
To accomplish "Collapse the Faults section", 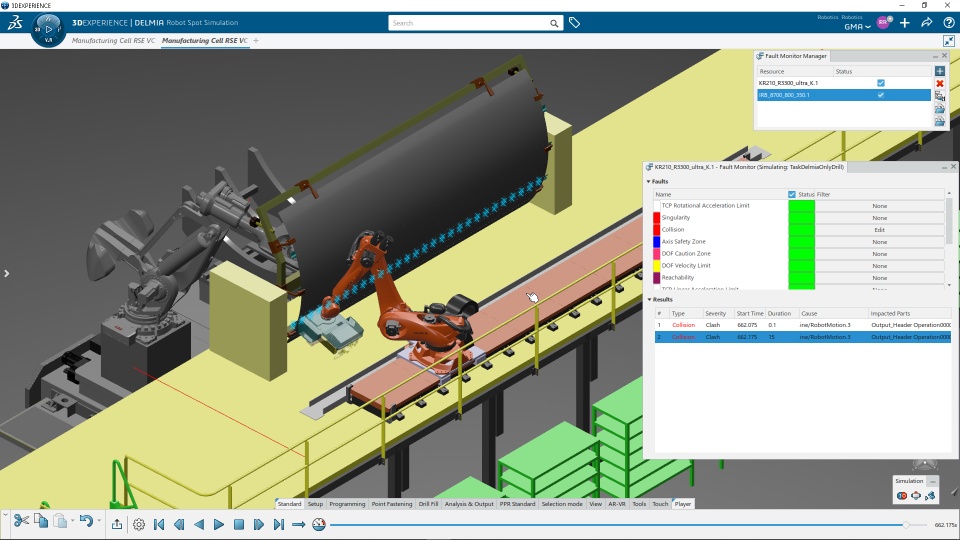I will [648, 181].
